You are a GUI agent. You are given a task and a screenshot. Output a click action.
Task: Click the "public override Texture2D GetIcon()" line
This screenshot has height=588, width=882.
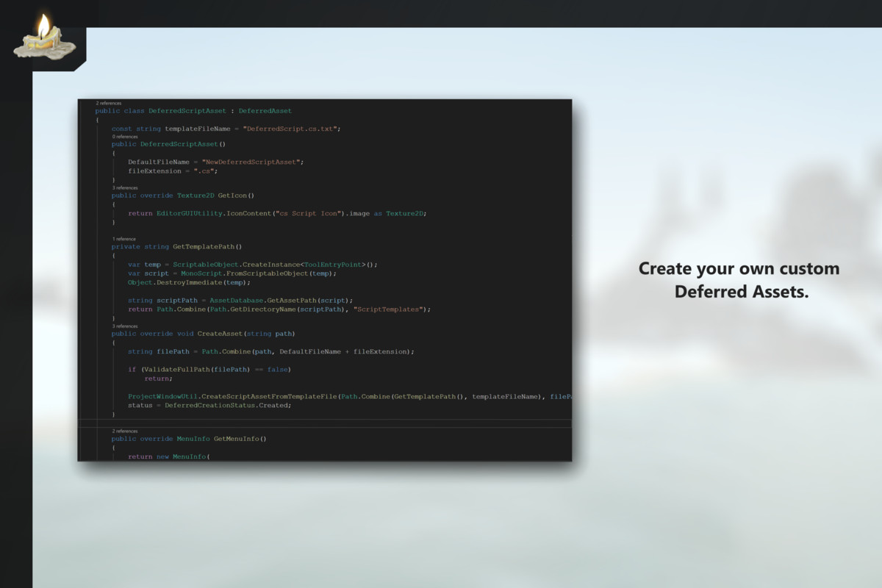183,196
